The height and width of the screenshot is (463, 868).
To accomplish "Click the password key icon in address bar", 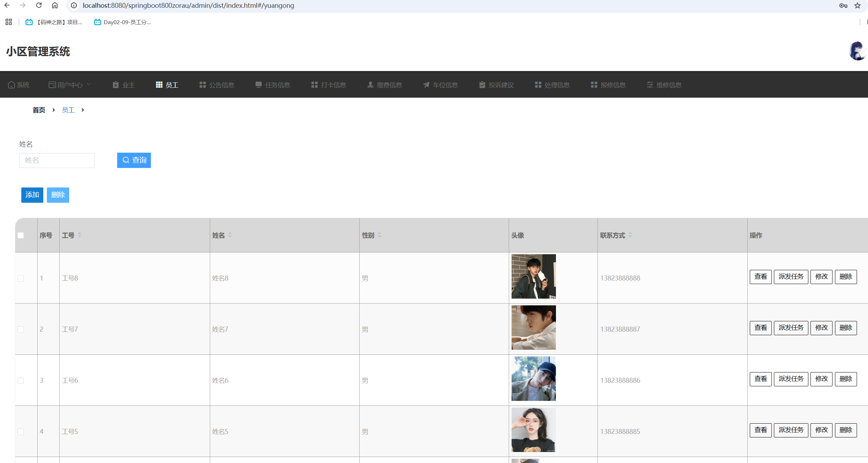I will point(843,5).
